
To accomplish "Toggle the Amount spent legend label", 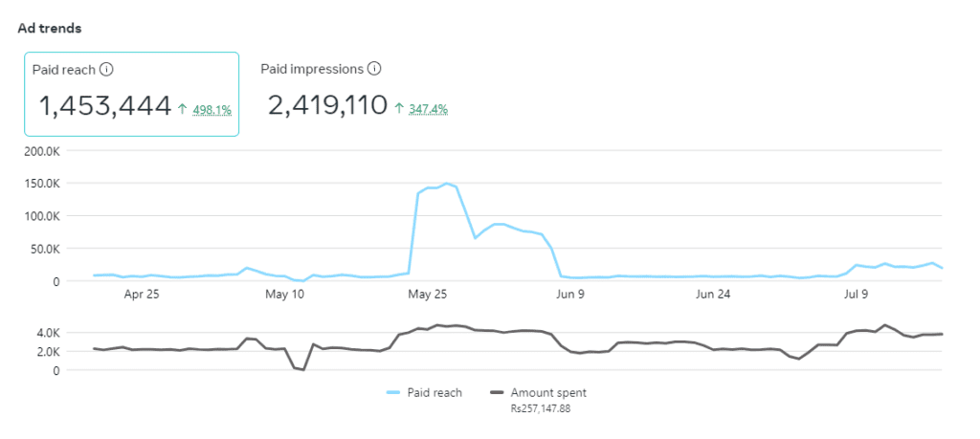I will (548, 392).
